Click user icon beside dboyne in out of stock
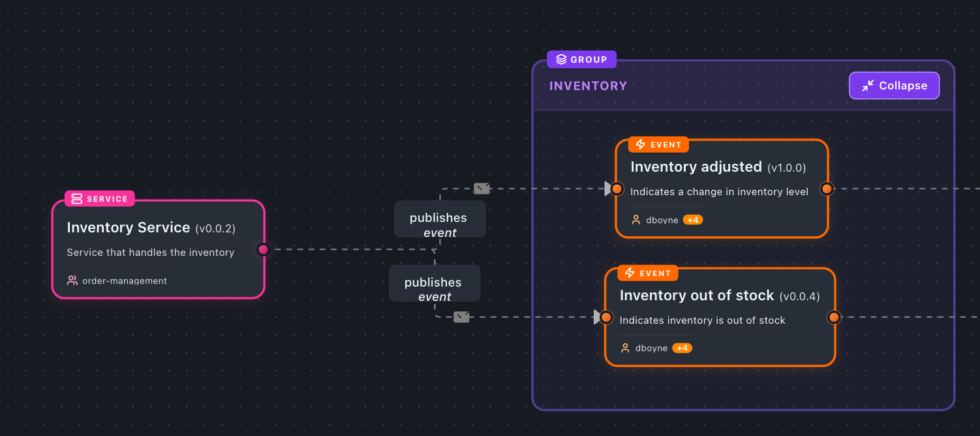Image resolution: width=980 pixels, height=436 pixels. click(625, 348)
